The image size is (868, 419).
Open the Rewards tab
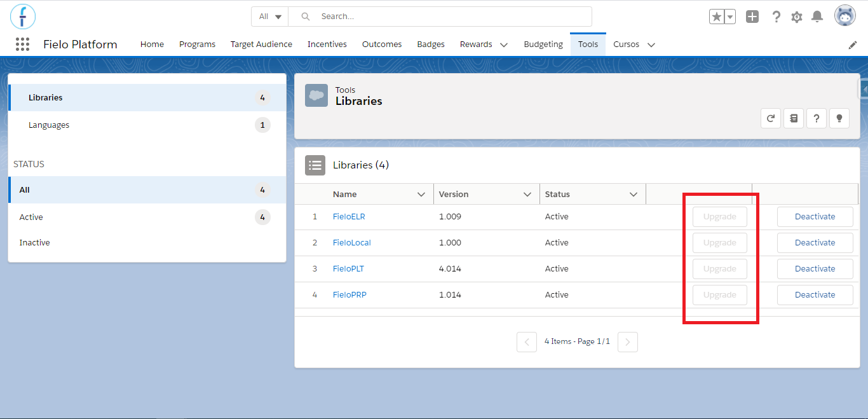pyautogui.click(x=476, y=45)
